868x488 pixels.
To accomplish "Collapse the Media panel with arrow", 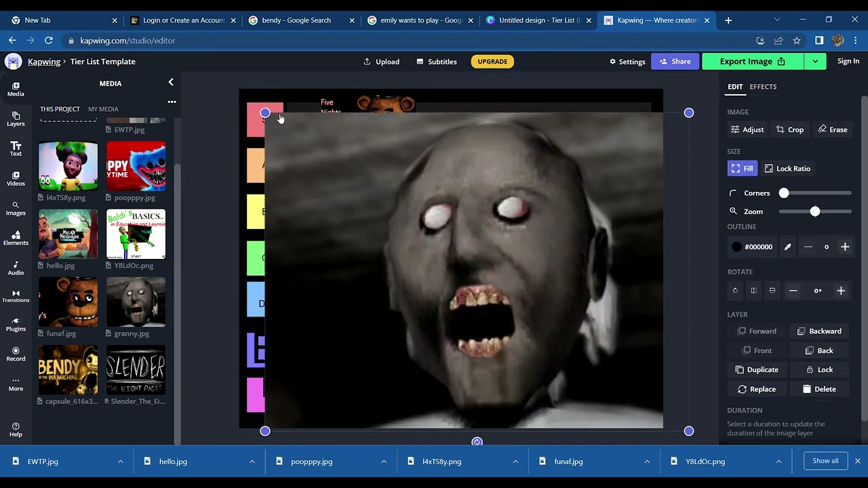I will [171, 82].
